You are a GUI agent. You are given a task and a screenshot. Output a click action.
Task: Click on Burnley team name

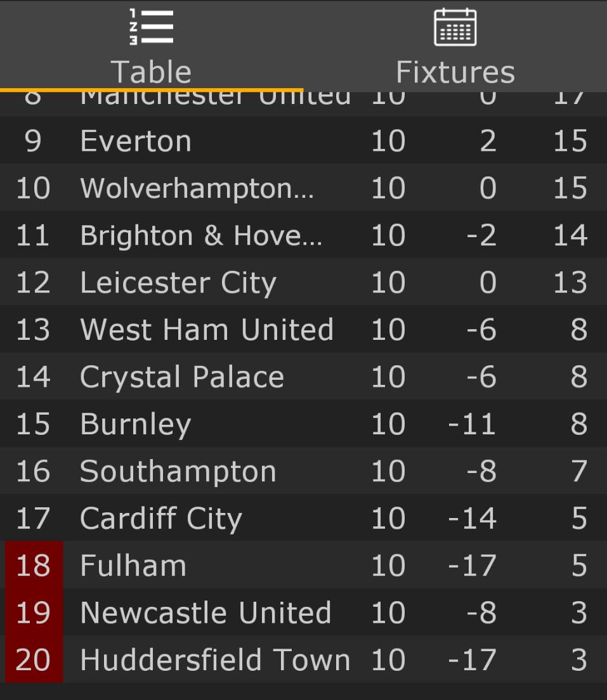[x=135, y=424]
